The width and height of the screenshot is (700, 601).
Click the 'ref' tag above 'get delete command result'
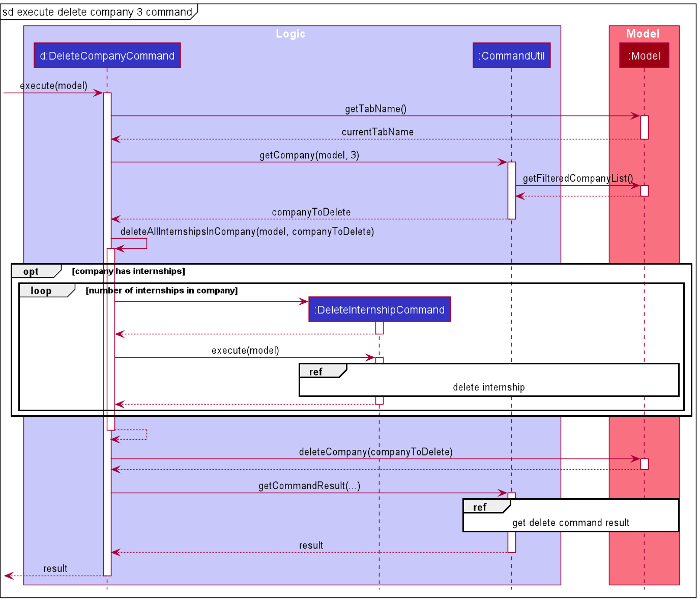pyautogui.click(x=479, y=507)
